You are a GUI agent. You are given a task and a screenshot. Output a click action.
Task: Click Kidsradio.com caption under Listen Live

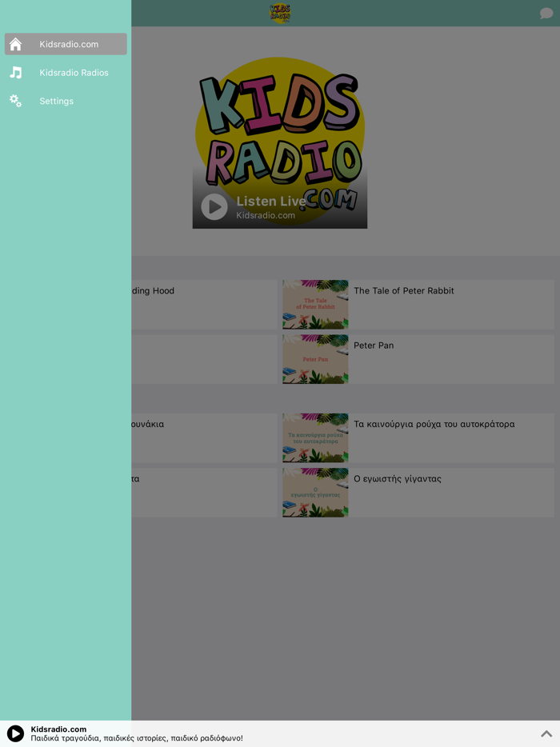point(266,215)
